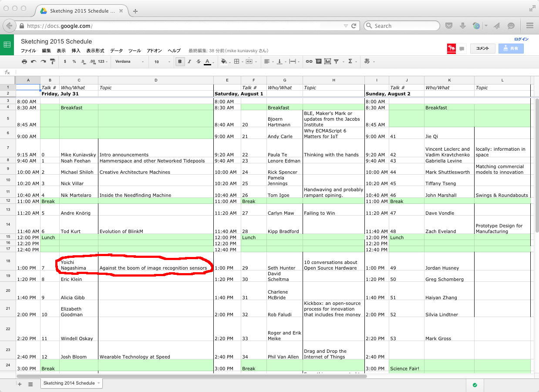This screenshot has width=539, height=392.
Task: Click the filter funnel icon
Action: click(x=336, y=62)
